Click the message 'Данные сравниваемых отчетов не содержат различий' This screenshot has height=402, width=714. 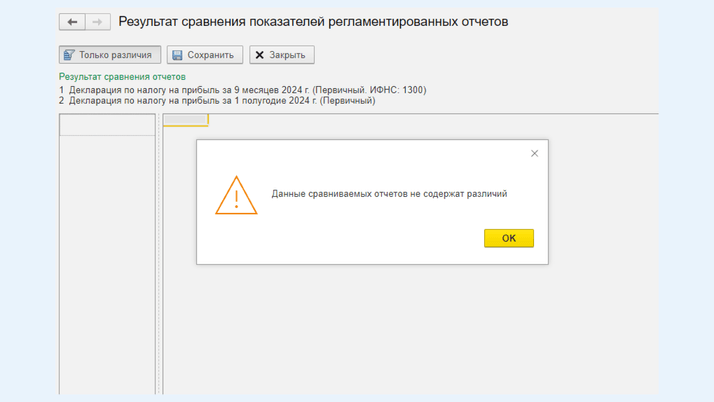pos(389,194)
